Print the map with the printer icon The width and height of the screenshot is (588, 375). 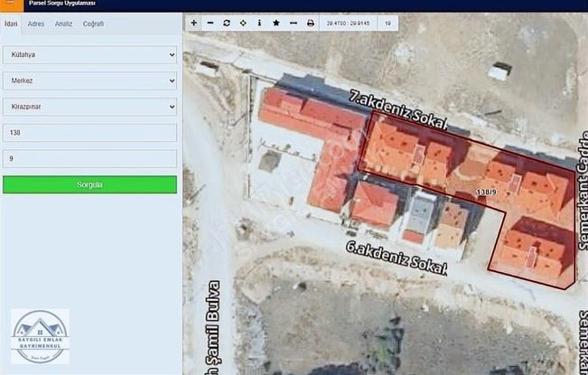tap(311, 23)
